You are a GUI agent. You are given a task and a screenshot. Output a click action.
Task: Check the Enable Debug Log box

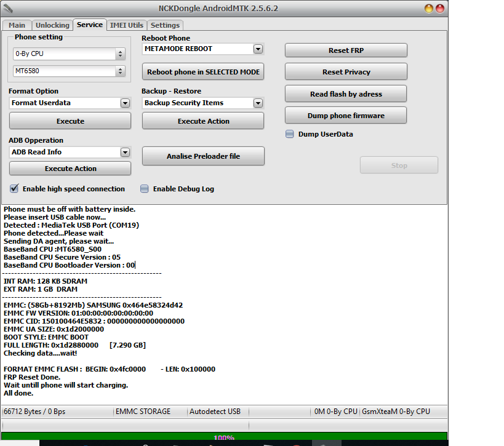(145, 189)
